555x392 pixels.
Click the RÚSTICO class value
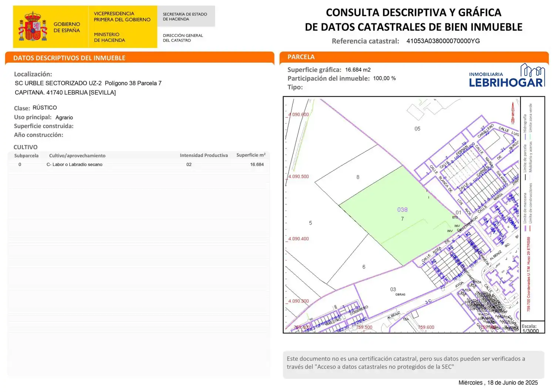(x=45, y=108)
